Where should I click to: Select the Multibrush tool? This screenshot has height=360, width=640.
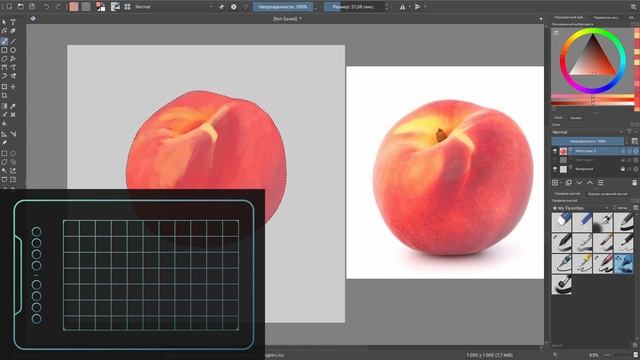(x=13, y=76)
